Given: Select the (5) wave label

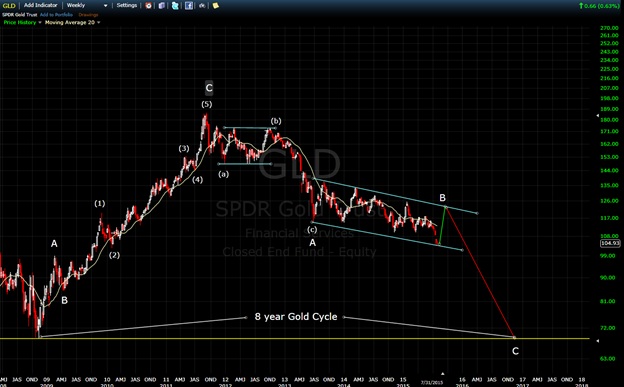Looking at the screenshot, I should tap(207, 104).
